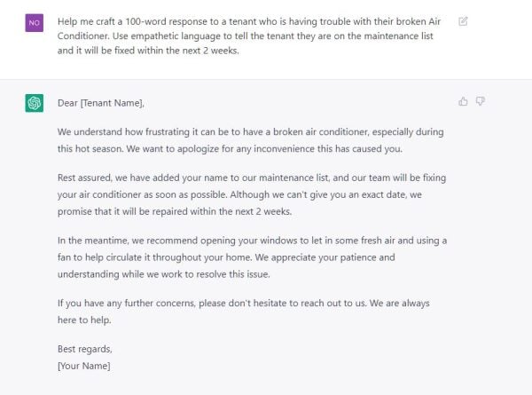Click the words 'Air Conditioner' in the user prompt

[421, 20]
